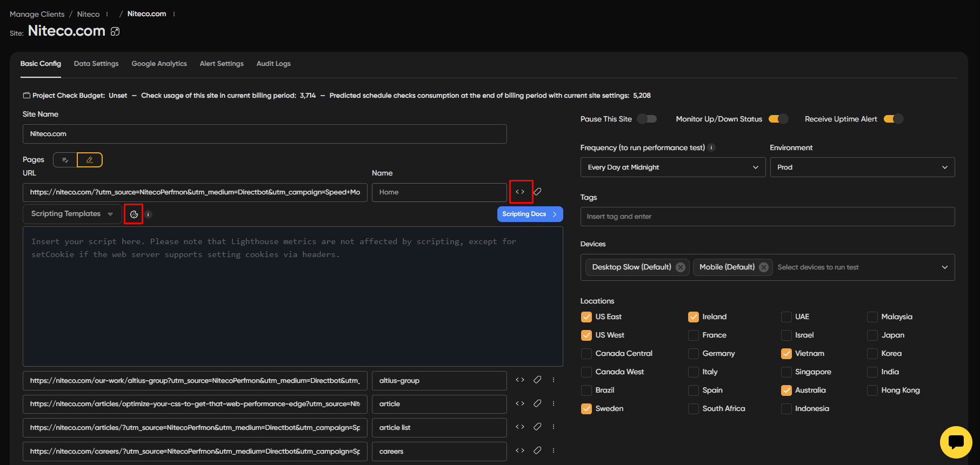This screenshot has width=980, height=465.
Task: Click the cookie icon next to Scripting Templates
Action: coord(134,214)
